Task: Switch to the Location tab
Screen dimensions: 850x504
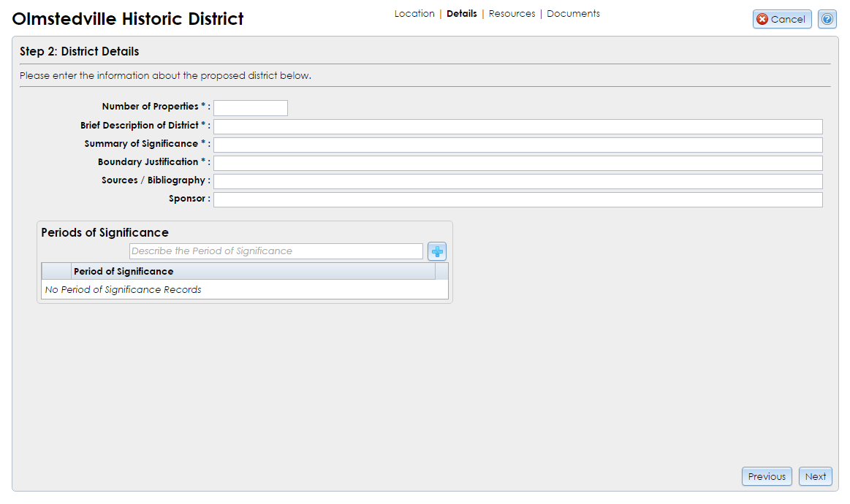Action: click(x=414, y=13)
